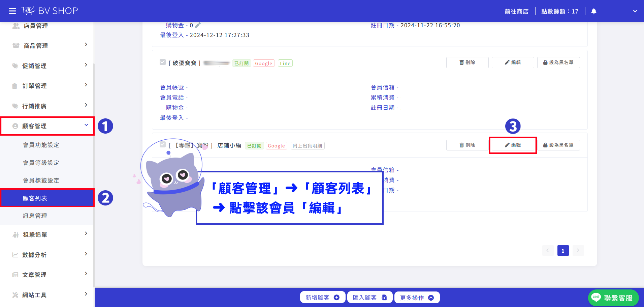Click the BV SHOP logo

click(50, 11)
